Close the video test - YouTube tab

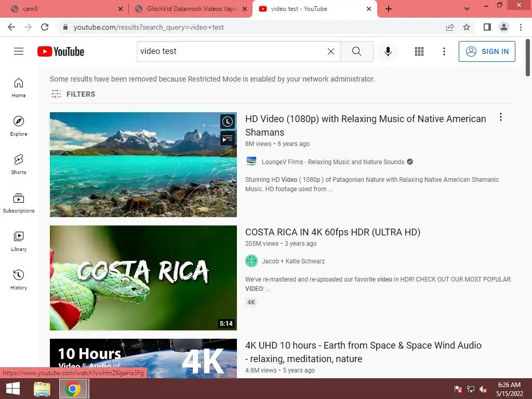(369, 9)
